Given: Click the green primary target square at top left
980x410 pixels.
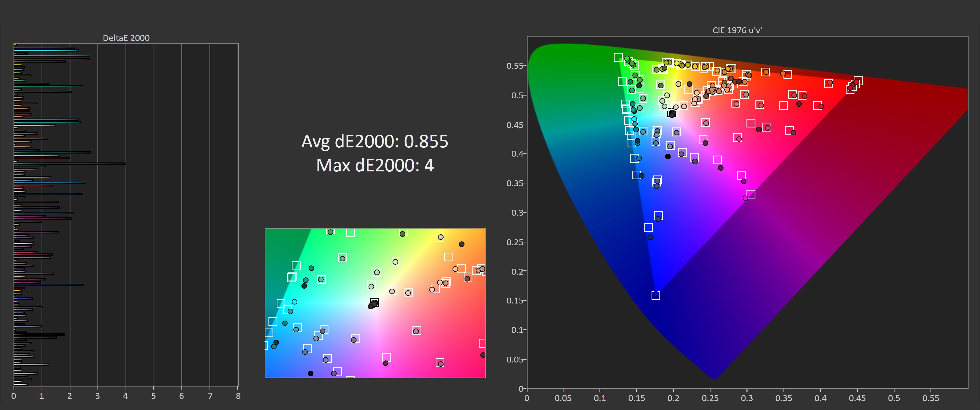Looking at the screenshot, I should click(x=618, y=58).
